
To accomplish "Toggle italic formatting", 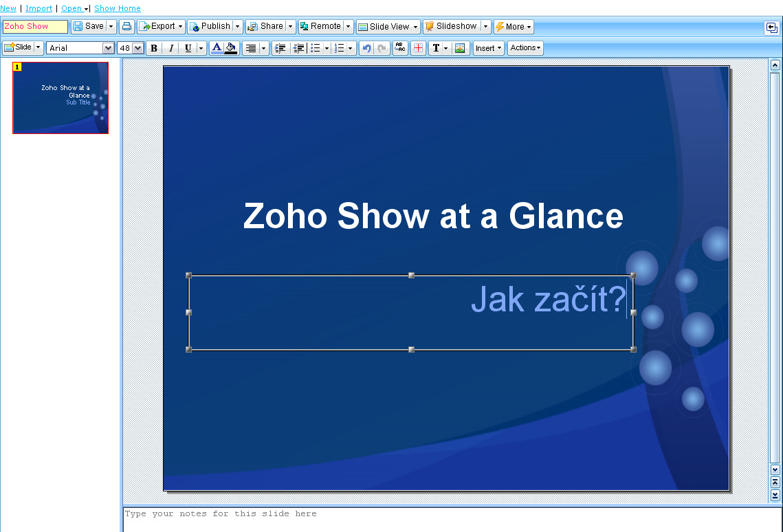I will pyautogui.click(x=170, y=48).
